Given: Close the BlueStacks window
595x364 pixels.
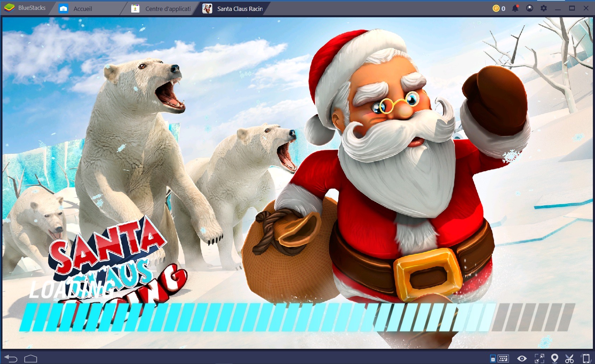Looking at the screenshot, I should pos(586,8).
